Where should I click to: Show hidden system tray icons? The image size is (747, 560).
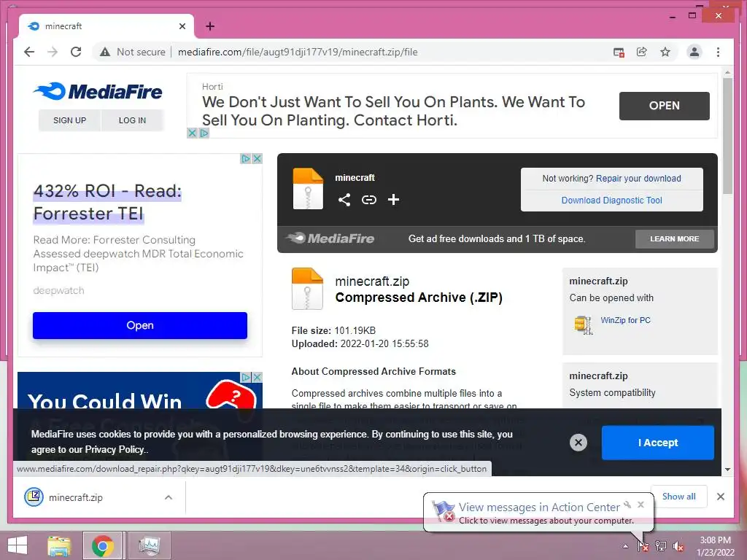pos(625,546)
